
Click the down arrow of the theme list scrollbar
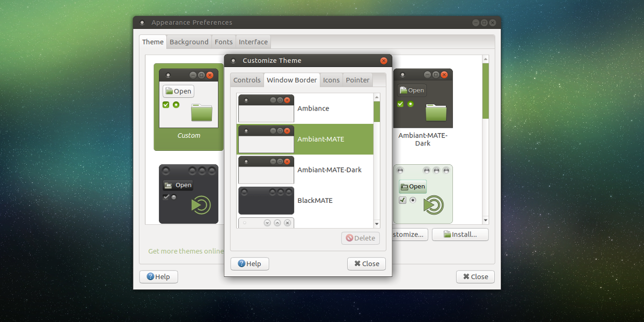(x=486, y=220)
